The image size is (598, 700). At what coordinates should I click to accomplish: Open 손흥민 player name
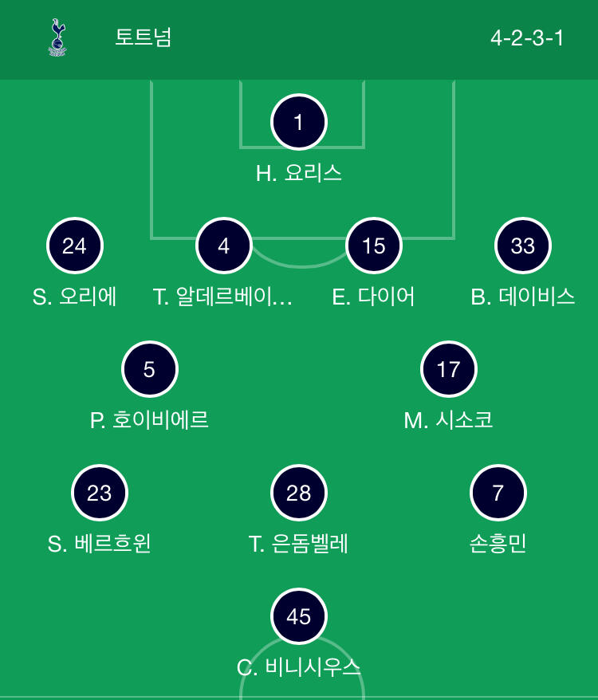click(498, 544)
